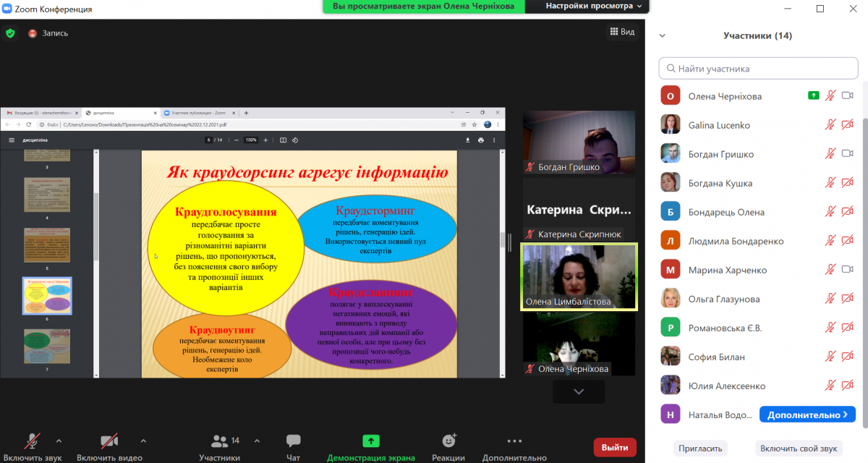The height and width of the screenshot is (463, 868).
Task: Toggle microphone icon for Galina Lucenko
Action: click(830, 125)
